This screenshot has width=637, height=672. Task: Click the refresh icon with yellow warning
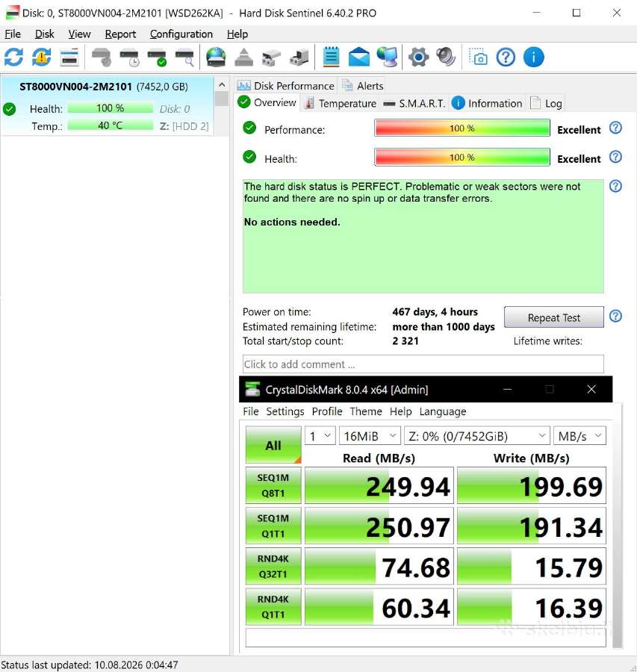(x=42, y=57)
